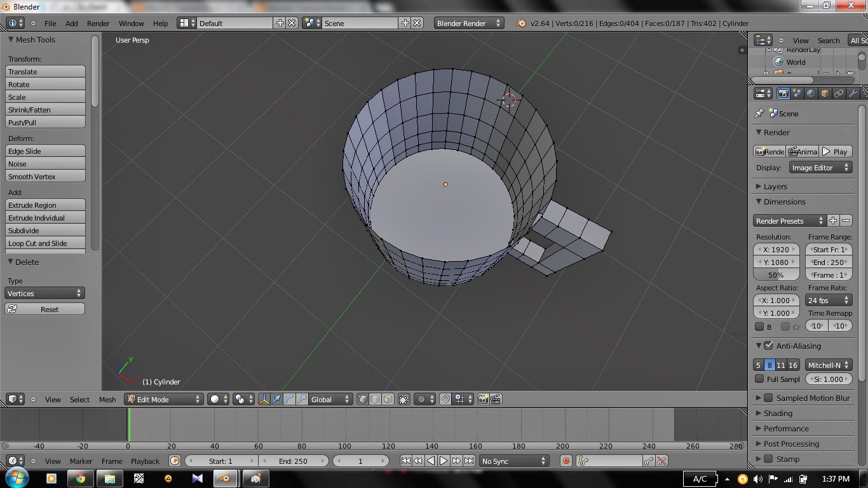Open the World properties tab icon
868x488 pixels.
(811, 93)
